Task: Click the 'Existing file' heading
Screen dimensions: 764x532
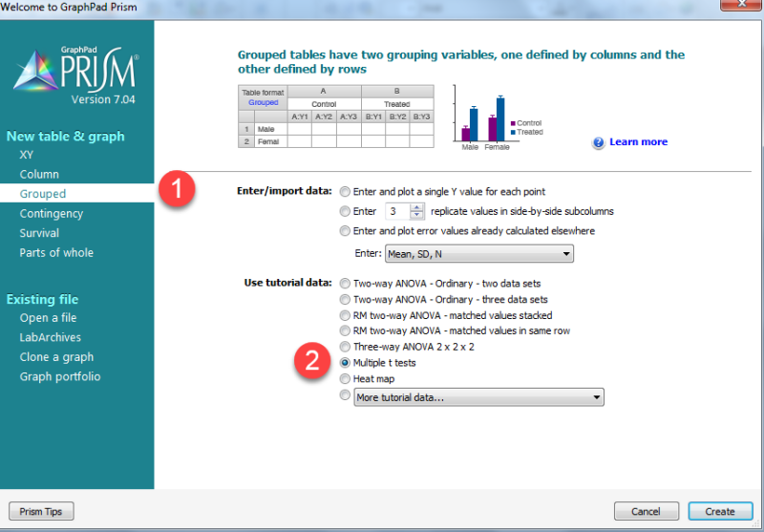Action: point(42,299)
